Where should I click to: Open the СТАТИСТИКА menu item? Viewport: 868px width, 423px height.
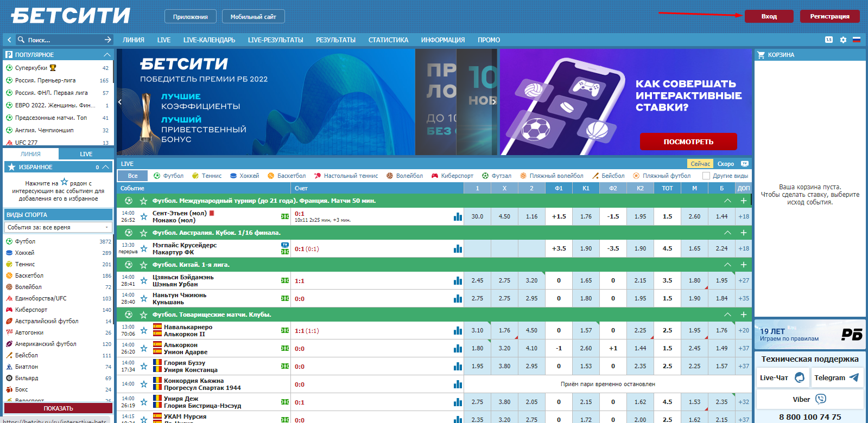388,40
